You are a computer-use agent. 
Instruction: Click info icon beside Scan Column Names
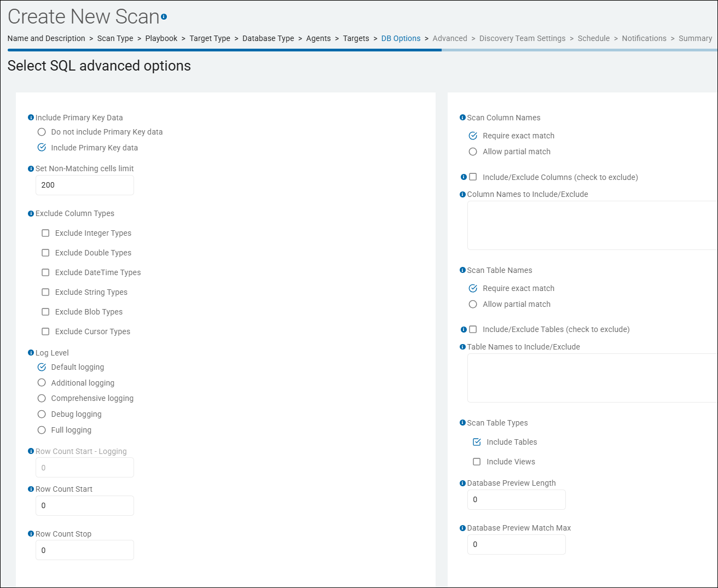pyautogui.click(x=462, y=118)
